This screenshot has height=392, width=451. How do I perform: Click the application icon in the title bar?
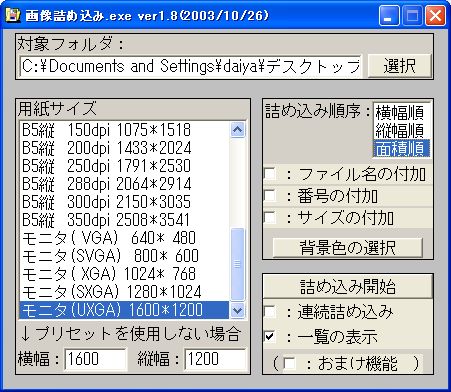tap(13, 16)
